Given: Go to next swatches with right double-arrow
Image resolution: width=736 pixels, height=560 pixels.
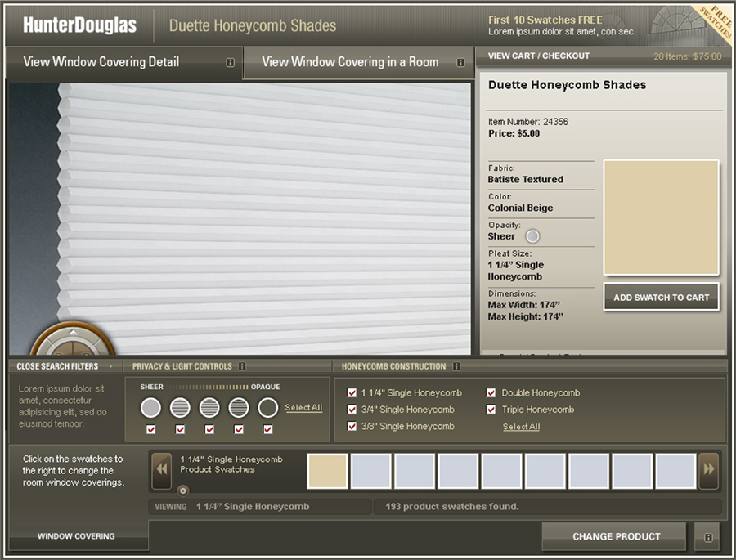Looking at the screenshot, I should 708,469.
